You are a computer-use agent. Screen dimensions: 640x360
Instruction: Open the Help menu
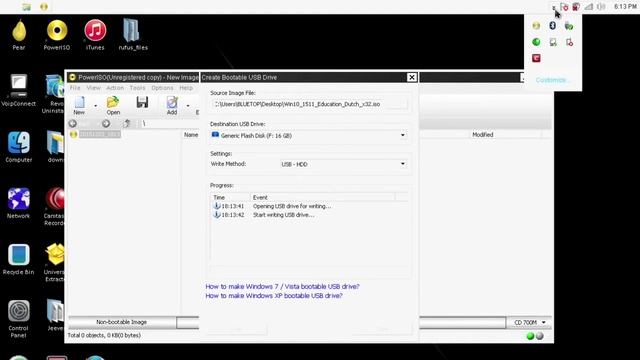pos(186,88)
